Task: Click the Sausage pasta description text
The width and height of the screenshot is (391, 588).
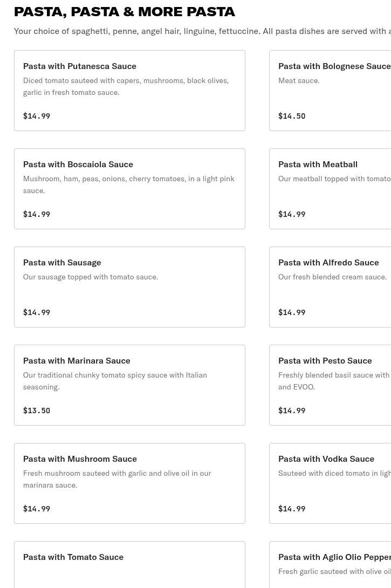Action: coord(91,277)
